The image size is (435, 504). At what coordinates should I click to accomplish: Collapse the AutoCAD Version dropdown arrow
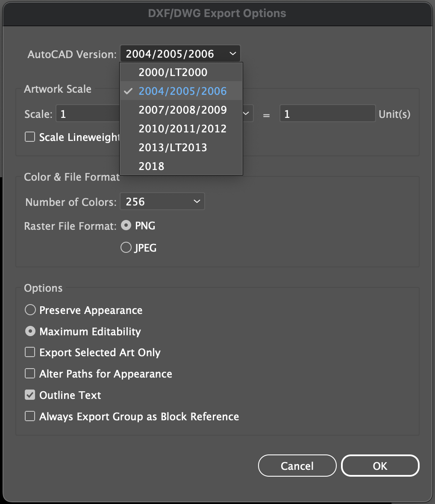coord(233,54)
